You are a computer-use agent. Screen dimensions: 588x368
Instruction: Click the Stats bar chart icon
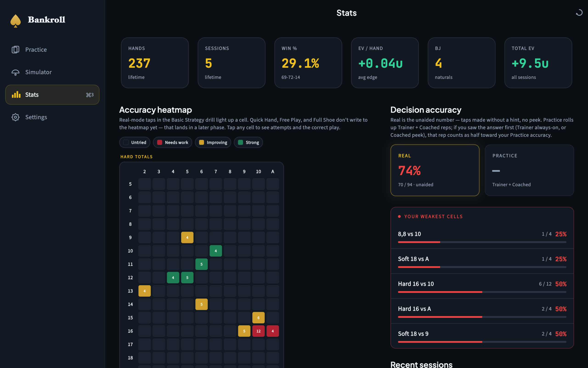click(x=16, y=95)
